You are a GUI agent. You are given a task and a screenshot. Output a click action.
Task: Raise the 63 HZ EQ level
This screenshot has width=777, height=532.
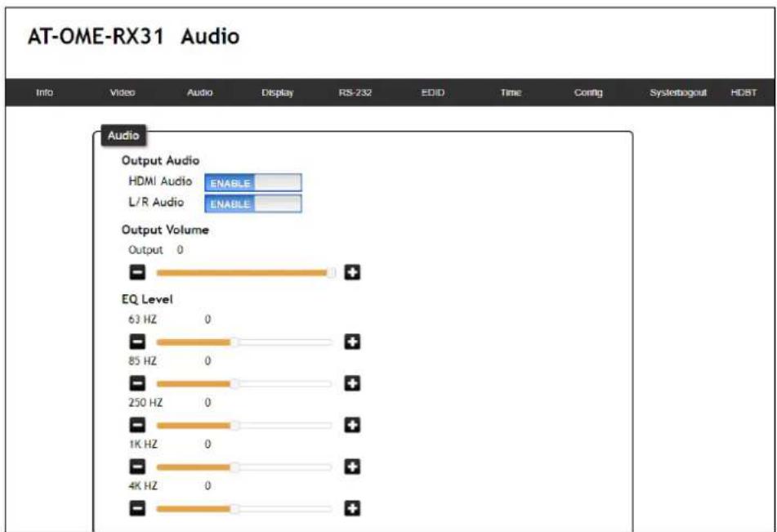352,342
